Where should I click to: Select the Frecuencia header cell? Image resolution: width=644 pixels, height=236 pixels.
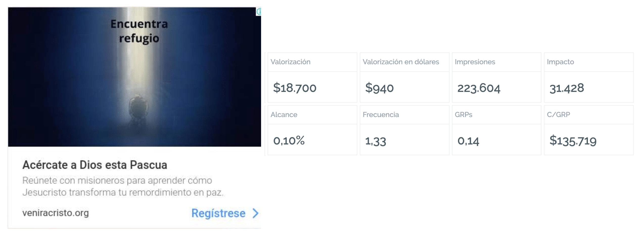click(404, 115)
